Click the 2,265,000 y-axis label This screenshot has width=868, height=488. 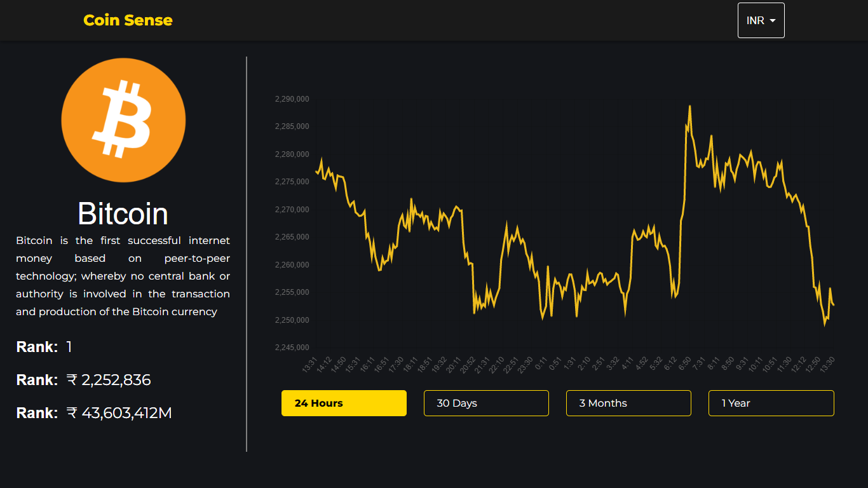pos(292,237)
